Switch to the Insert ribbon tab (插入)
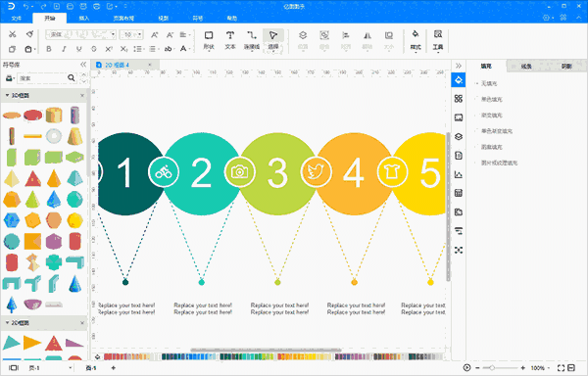 coord(84,18)
